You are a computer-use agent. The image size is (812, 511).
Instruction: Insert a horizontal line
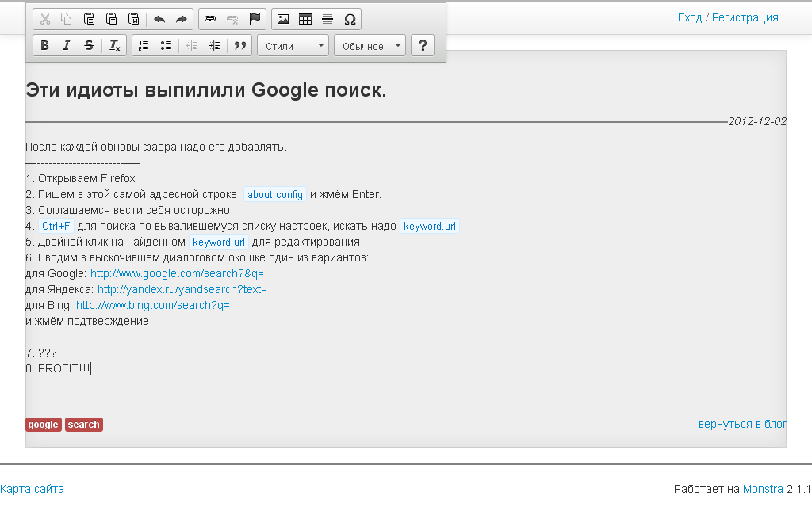tap(327, 19)
